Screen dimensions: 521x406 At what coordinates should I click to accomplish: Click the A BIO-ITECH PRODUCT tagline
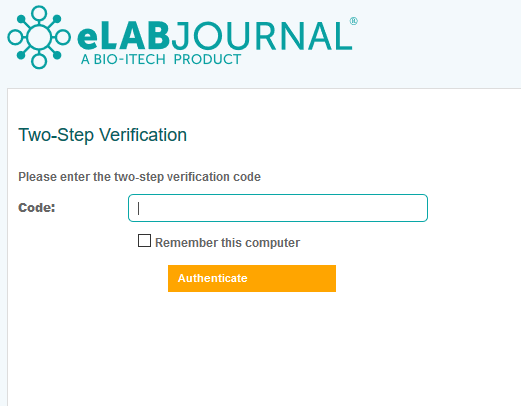(x=161, y=60)
